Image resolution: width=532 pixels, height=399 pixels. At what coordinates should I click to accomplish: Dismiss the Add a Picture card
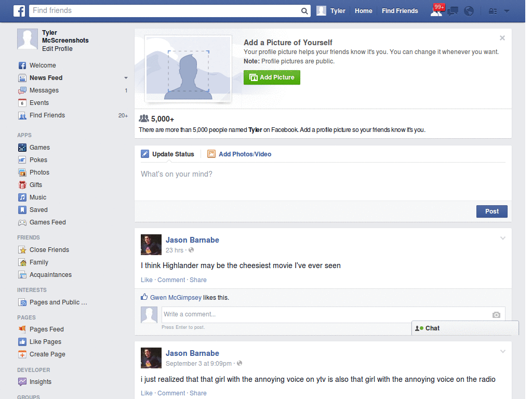[x=502, y=38]
